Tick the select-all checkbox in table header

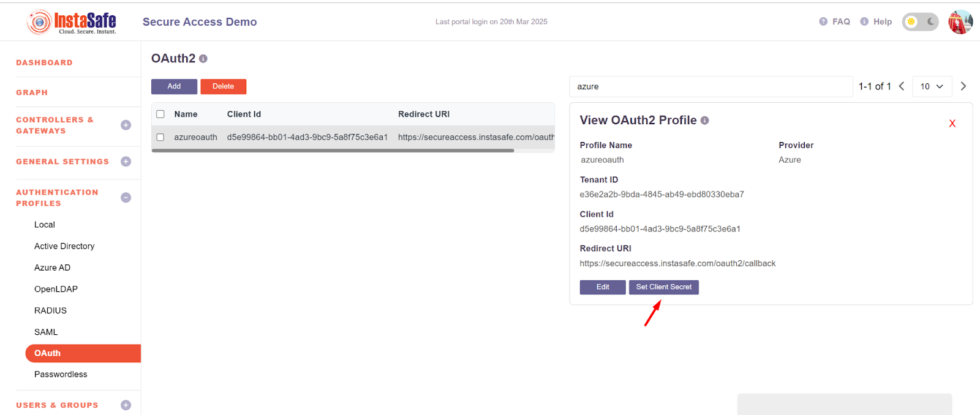point(160,114)
